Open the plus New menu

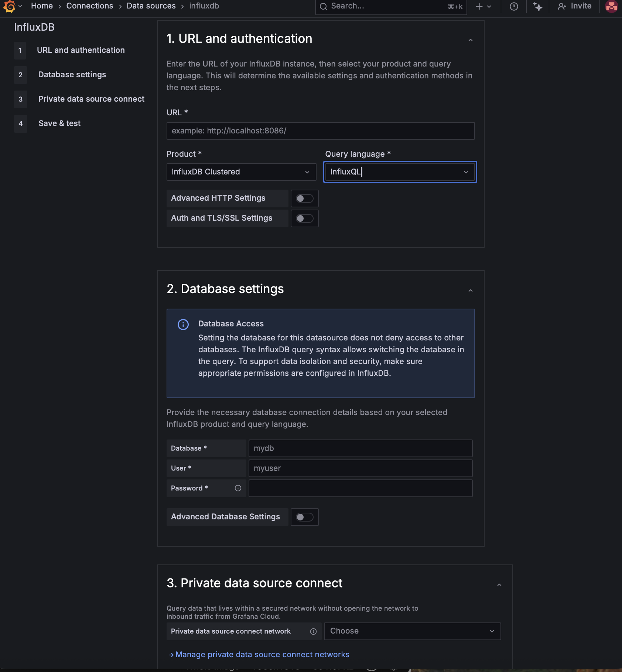tap(479, 7)
